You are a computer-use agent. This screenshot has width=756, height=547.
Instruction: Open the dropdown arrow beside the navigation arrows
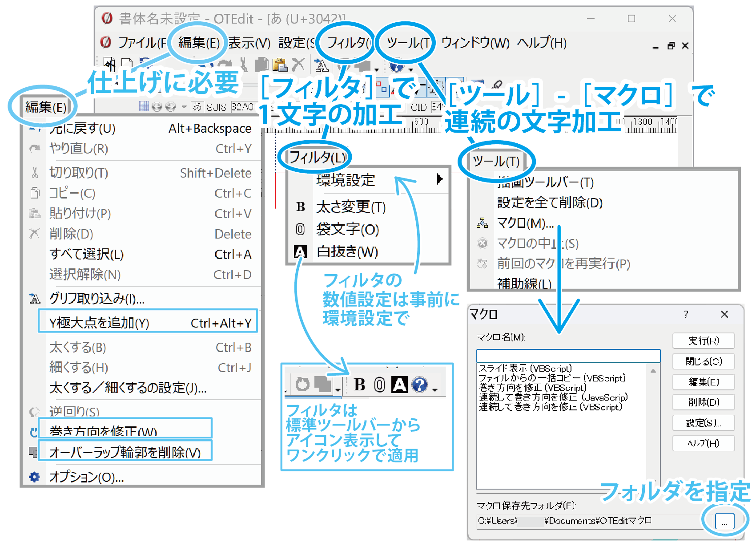pos(184,107)
